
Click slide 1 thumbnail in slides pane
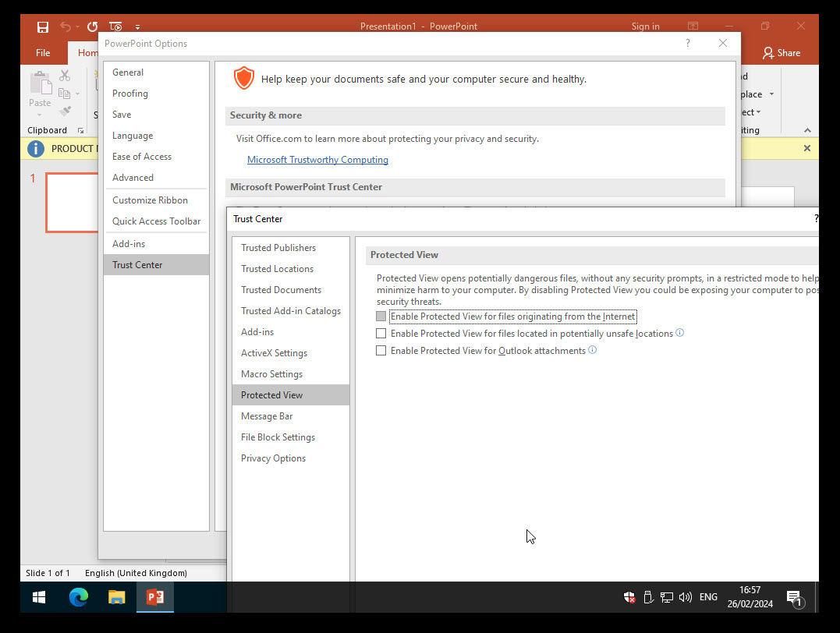(x=72, y=203)
